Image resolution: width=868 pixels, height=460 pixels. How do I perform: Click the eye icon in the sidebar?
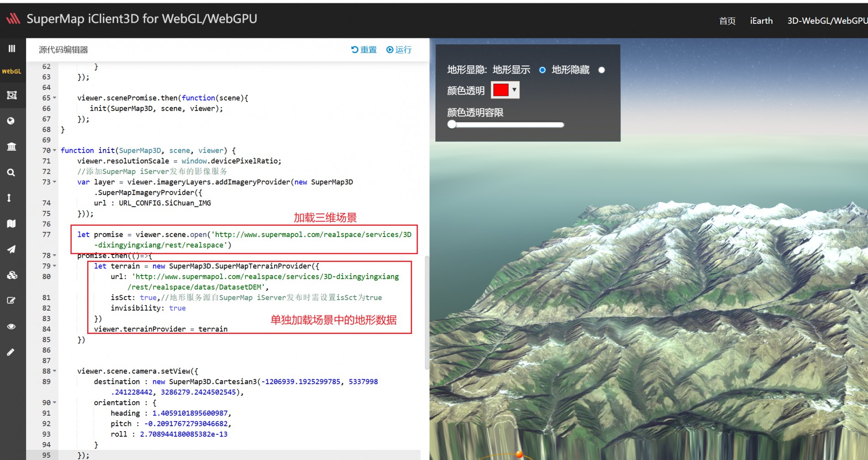coord(11,326)
